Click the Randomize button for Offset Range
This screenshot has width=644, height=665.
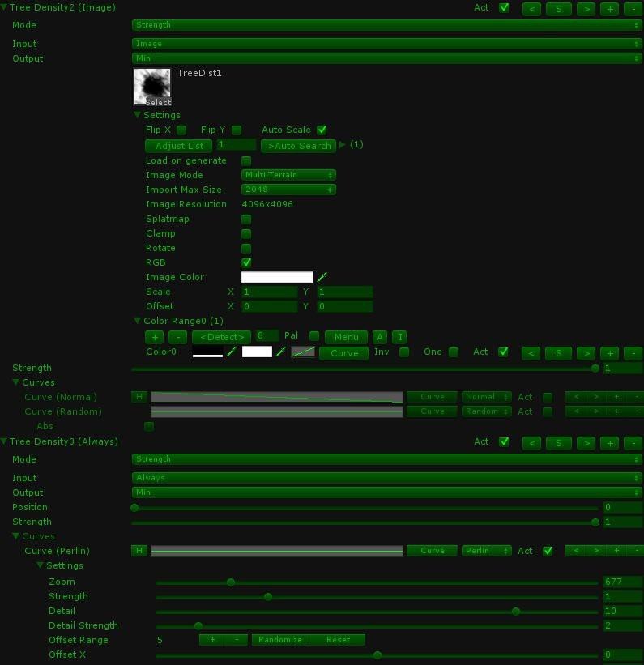[x=280, y=640]
